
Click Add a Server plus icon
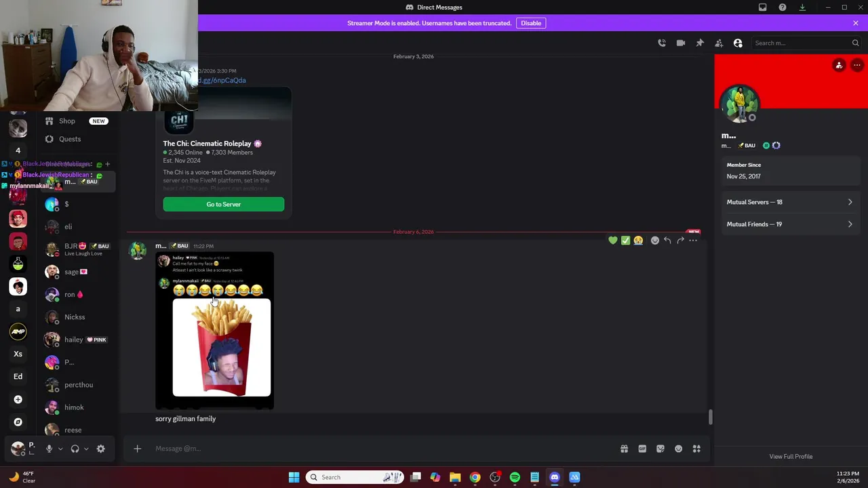(x=18, y=399)
